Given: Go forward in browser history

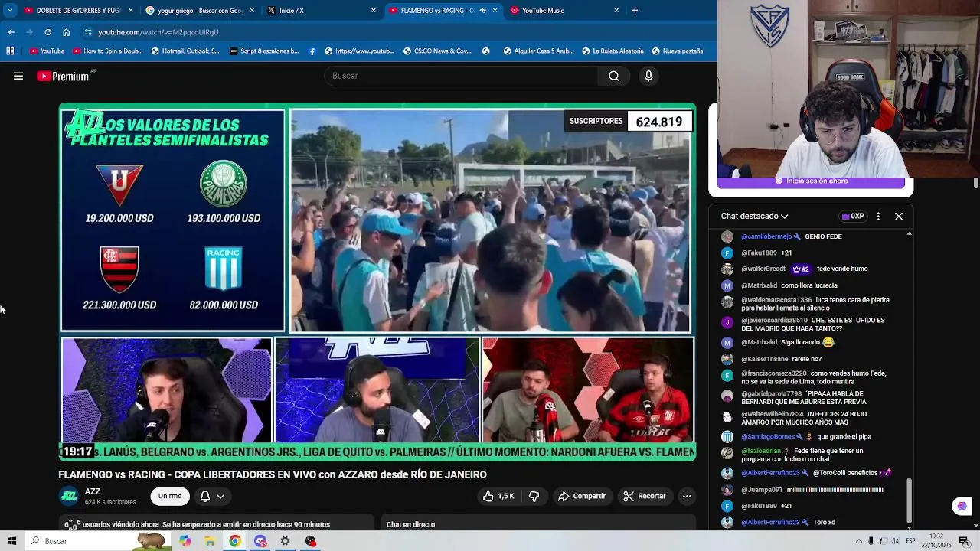Looking at the screenshot, I should coord(29,32).
